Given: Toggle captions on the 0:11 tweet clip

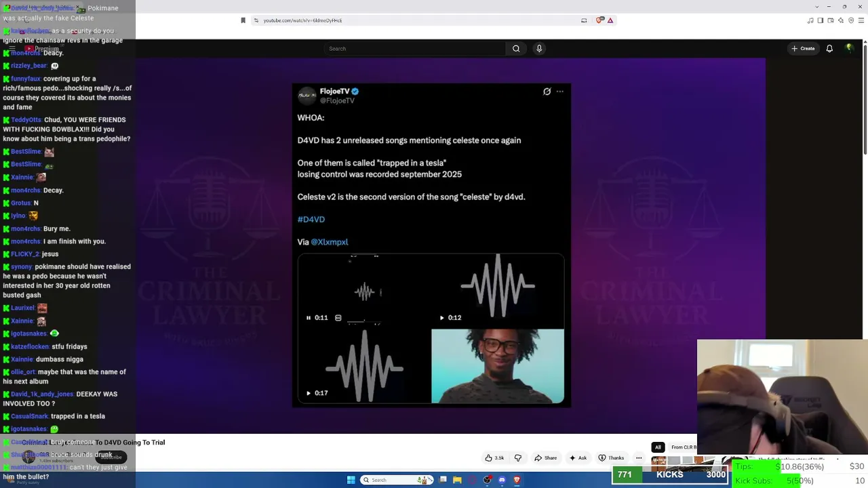Looking at the screenshot, I should (338, 318).
